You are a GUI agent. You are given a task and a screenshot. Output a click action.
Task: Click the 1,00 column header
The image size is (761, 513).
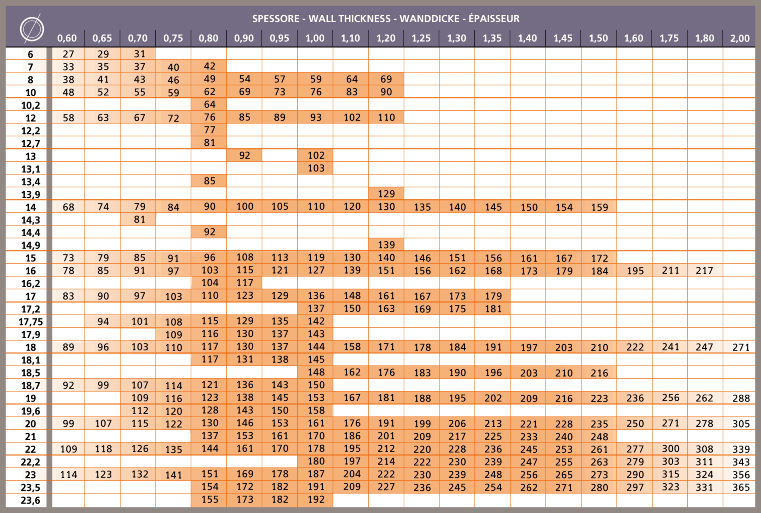point(315,38)
